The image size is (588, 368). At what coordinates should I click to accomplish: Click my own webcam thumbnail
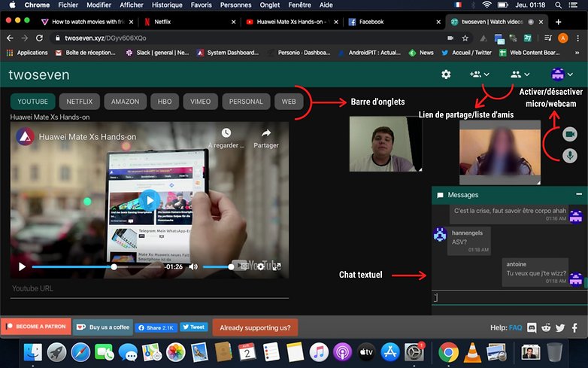(x=385, y=144)
